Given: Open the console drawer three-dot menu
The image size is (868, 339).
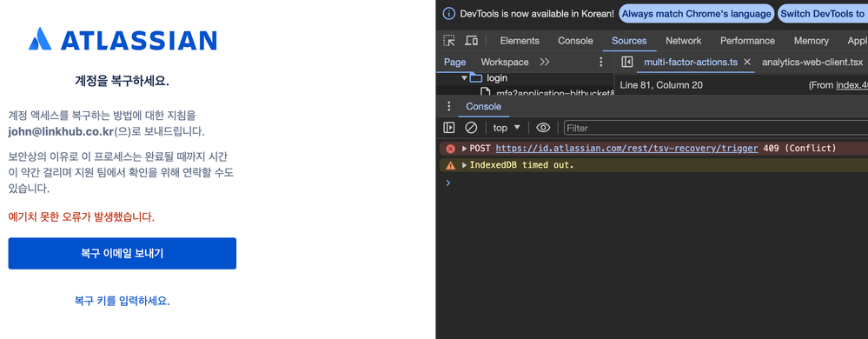Looking at the screenshot, I should (x=449, y=106).
